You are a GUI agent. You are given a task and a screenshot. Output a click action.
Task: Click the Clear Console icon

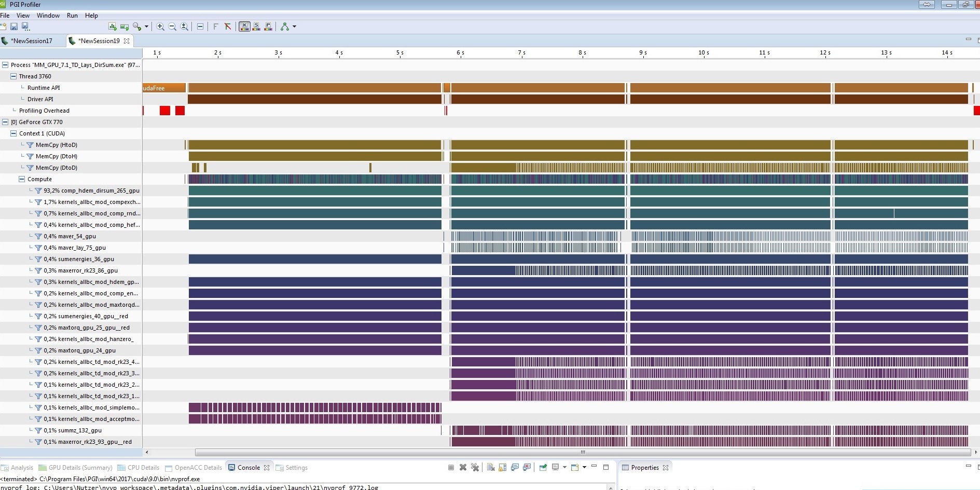click(x=490, y=468)
